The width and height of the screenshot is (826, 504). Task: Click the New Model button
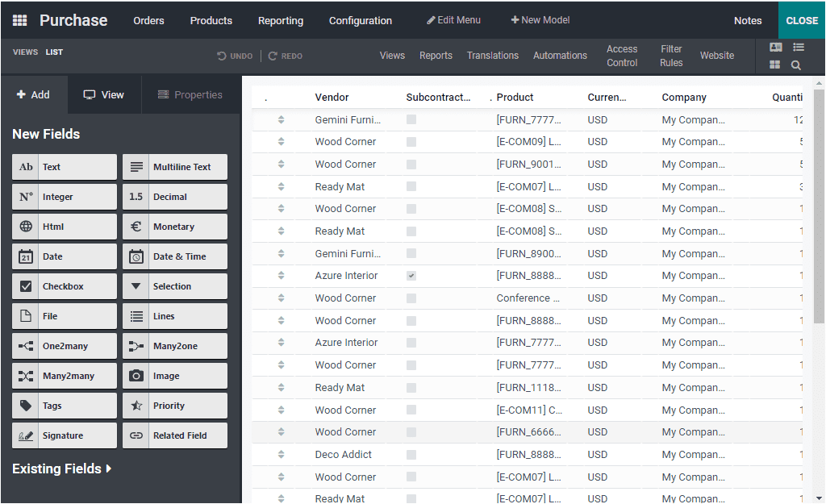point(540,19)
